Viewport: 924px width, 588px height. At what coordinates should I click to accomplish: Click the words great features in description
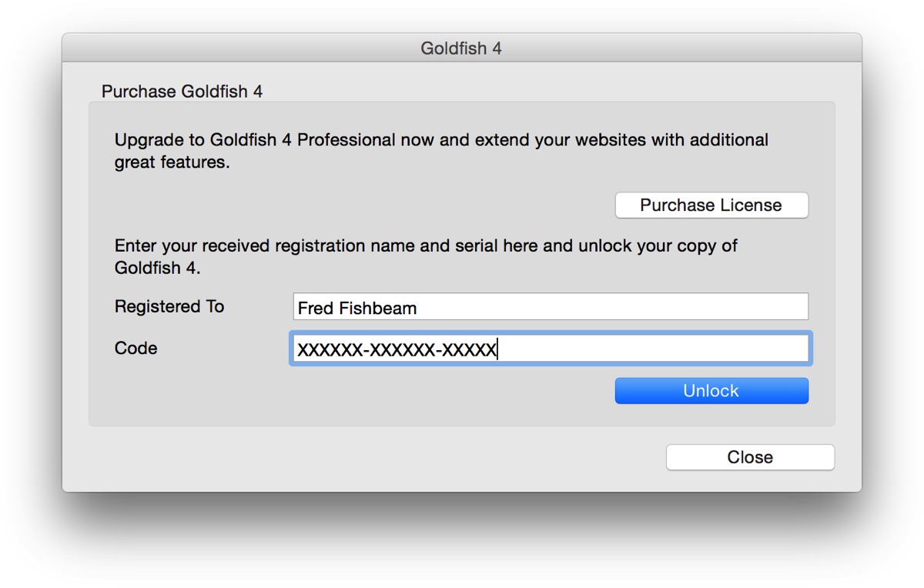[x=172, y=163]
